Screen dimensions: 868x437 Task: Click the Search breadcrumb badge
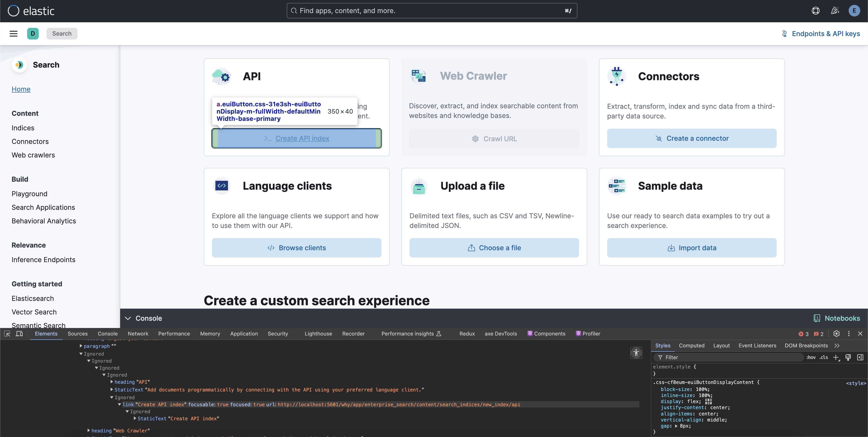[x=62, y=33]
